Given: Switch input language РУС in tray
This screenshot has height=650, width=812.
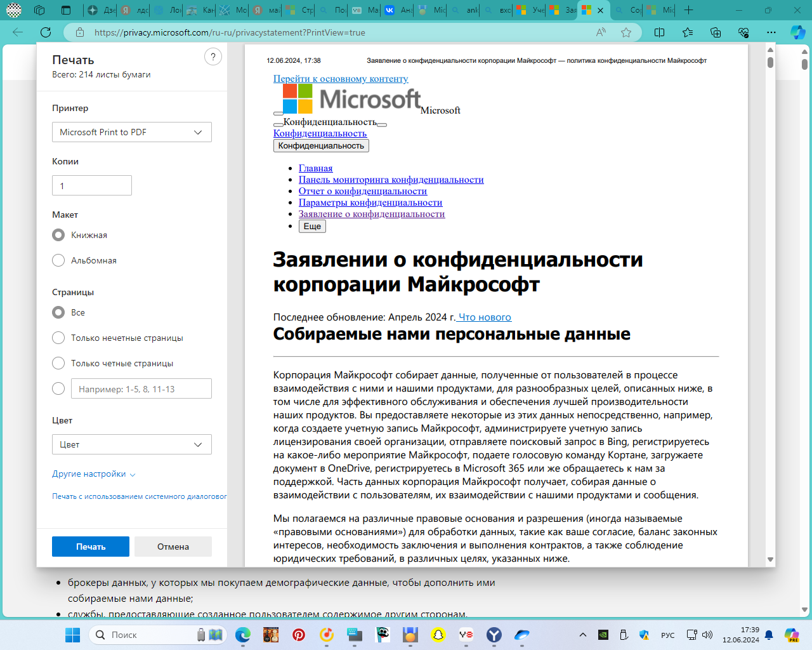Looking at the screenshot, I should [668, 635].
